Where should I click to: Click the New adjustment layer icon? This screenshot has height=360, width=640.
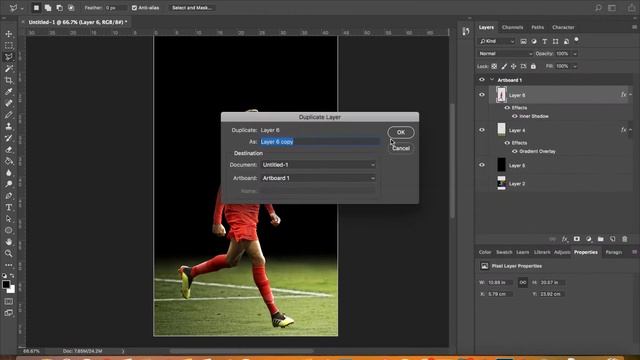click(589, 239)
